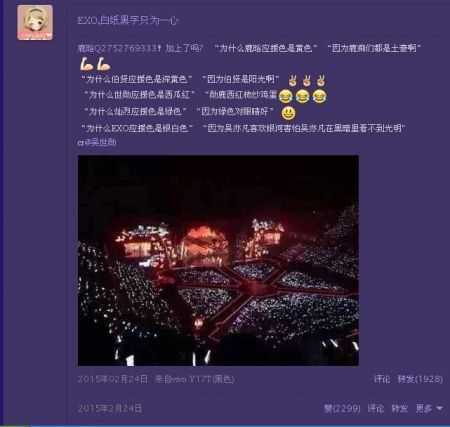Viewport: 450px width, 427px height.
Task: Click the first laughing-tears emoji
Action: pyautogui.click(x=285, y=96)
